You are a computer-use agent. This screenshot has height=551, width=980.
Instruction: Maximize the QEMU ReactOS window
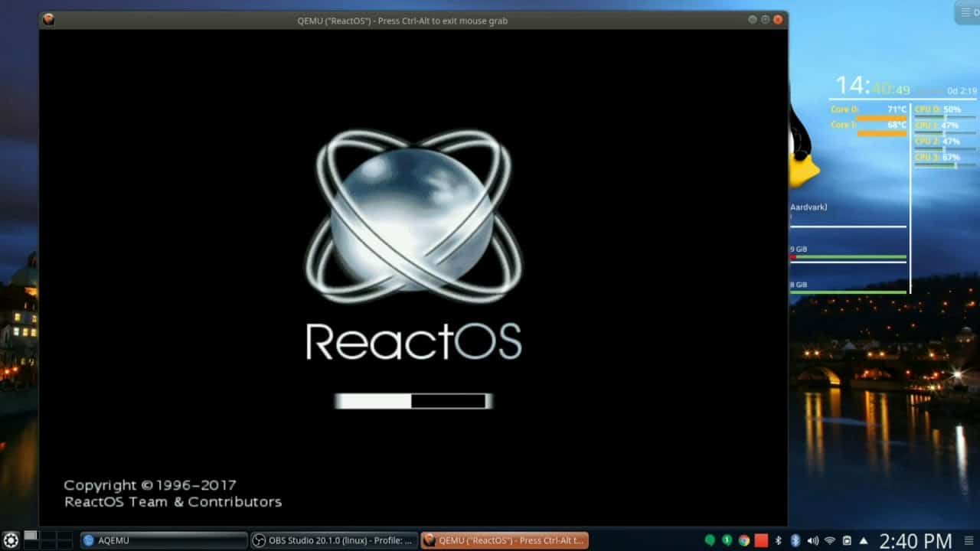point(766,20)
